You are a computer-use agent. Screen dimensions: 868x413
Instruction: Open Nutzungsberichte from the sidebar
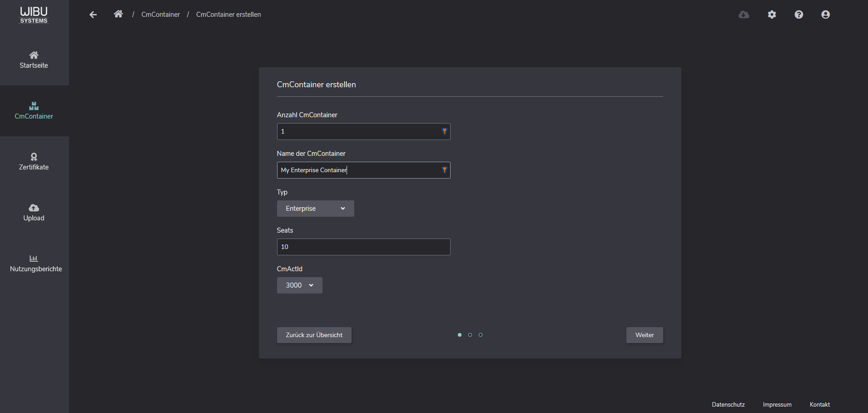[x=34, y=263]
